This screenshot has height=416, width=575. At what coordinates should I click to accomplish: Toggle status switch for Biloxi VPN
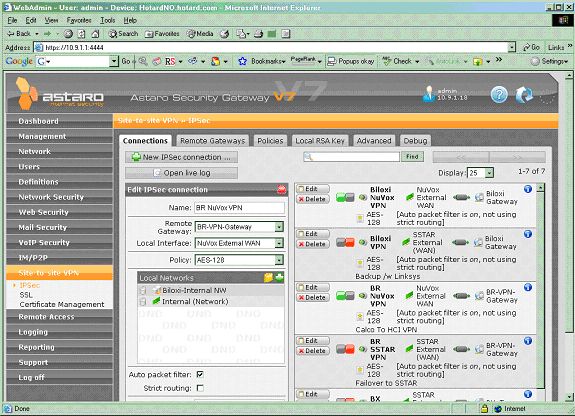click(345, 242)
